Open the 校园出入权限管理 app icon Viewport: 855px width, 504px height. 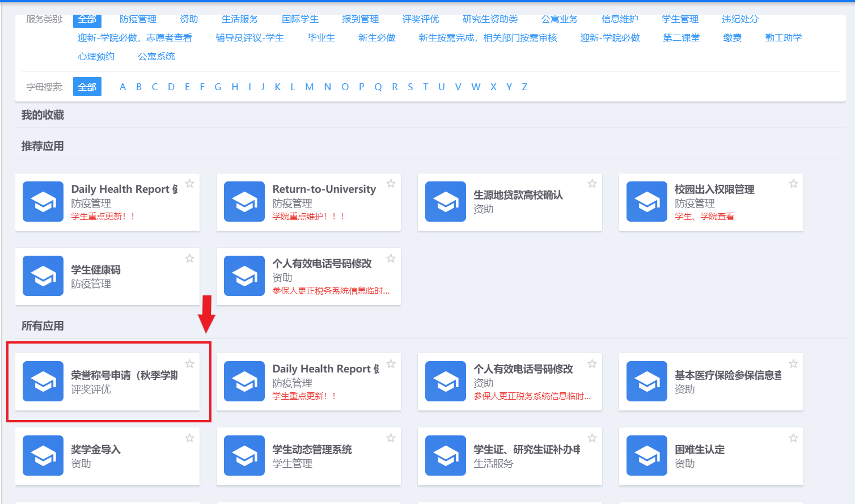(x=647, y=202)
